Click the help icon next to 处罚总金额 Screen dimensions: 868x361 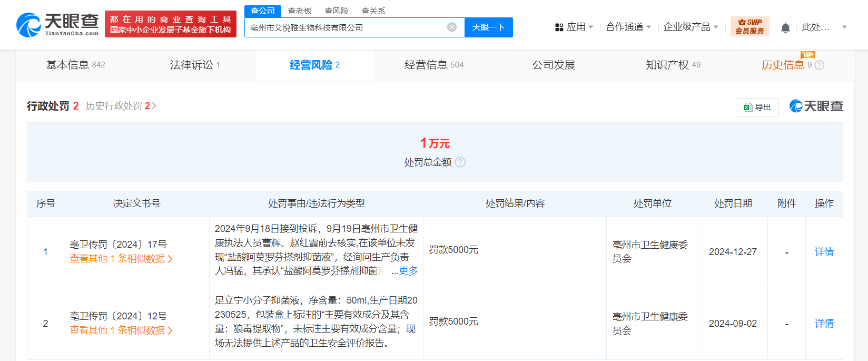point(460,162)
